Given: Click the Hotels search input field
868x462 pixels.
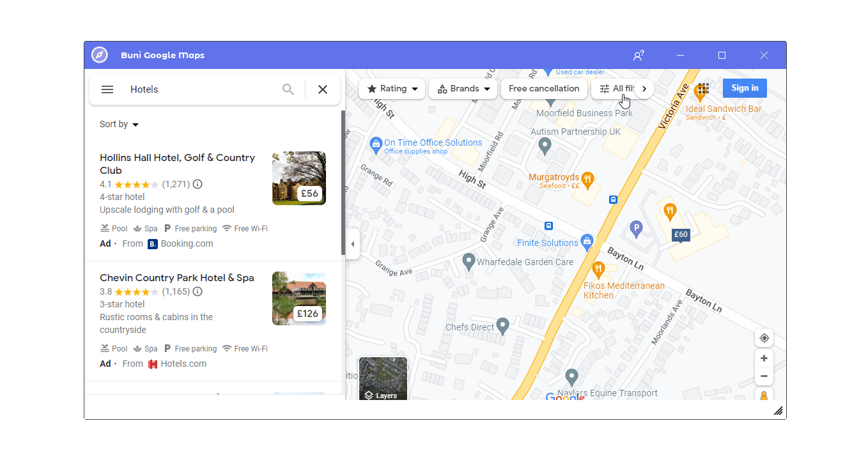Looking at the screenshot, I should 202,89.
